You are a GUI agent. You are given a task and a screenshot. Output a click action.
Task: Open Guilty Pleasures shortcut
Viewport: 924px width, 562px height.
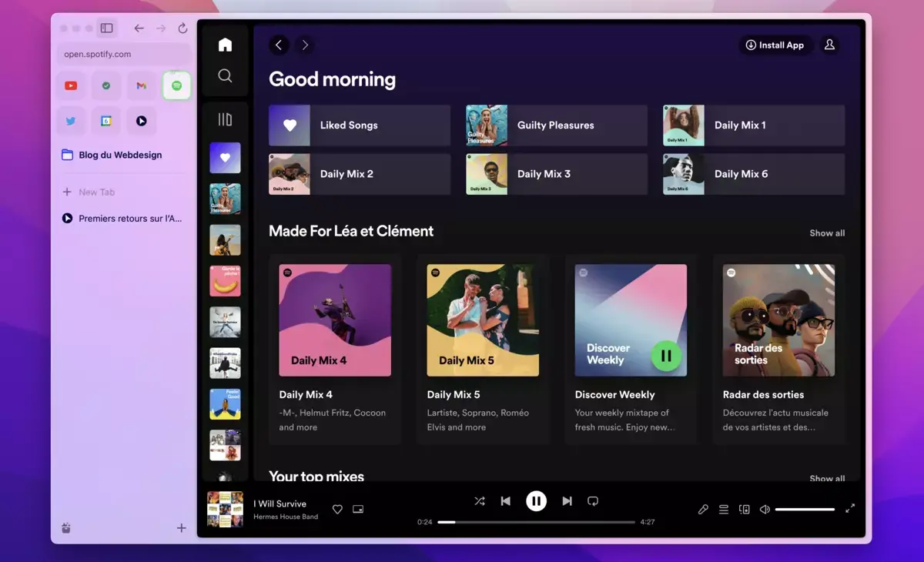557,125
